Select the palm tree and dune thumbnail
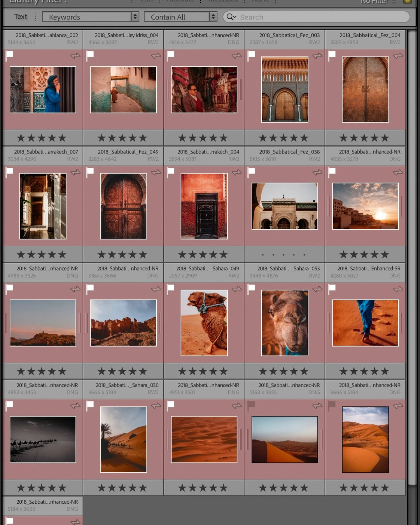This screenshot has width=420, height=525. tap(124, 440)
